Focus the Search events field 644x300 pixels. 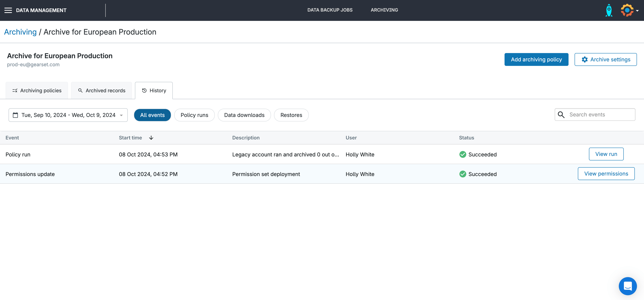coord(600,115)
